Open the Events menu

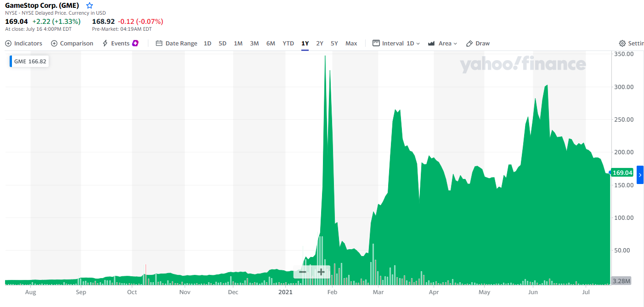(120, 43)
